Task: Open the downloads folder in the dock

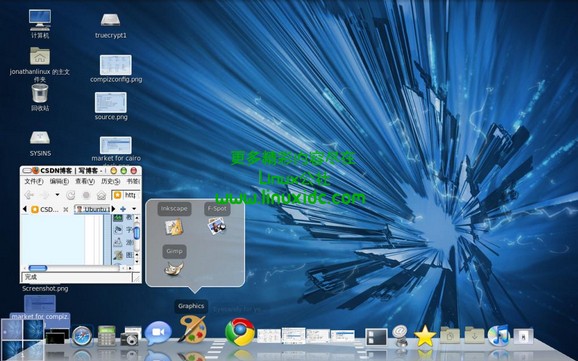Action: click(474, 335)
